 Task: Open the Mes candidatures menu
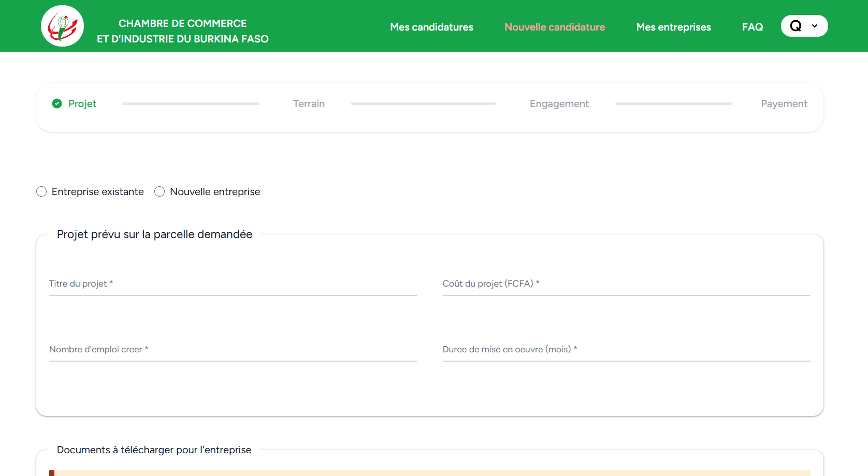[x=431, y=27]
